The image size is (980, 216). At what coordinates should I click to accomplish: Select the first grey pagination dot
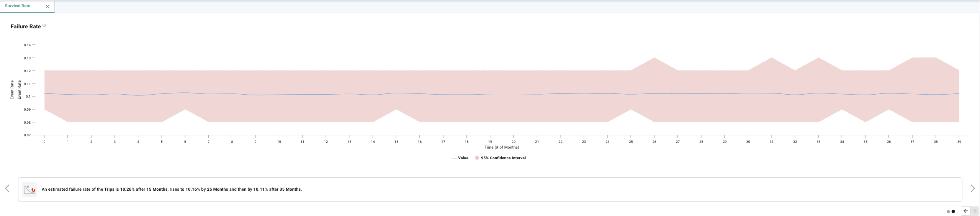click(x=948, y=211)
